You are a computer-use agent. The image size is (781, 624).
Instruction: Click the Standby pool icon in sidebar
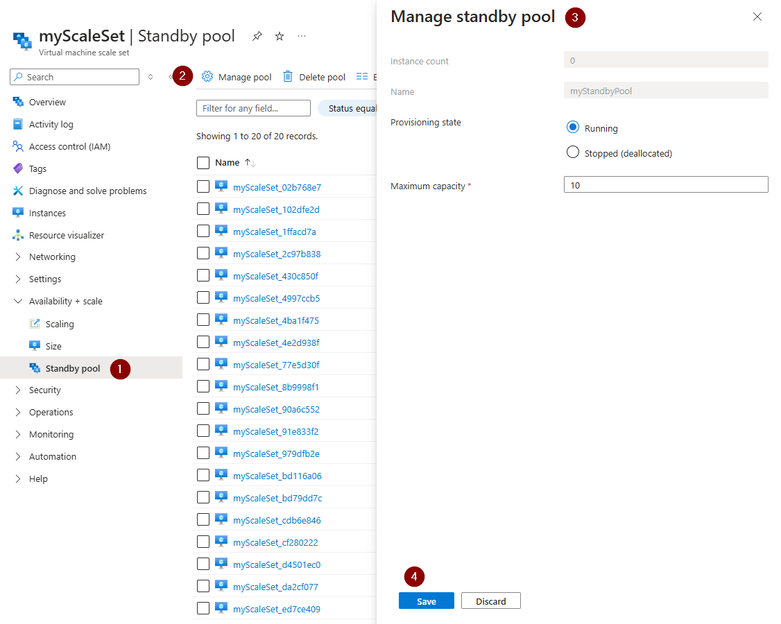34,368
